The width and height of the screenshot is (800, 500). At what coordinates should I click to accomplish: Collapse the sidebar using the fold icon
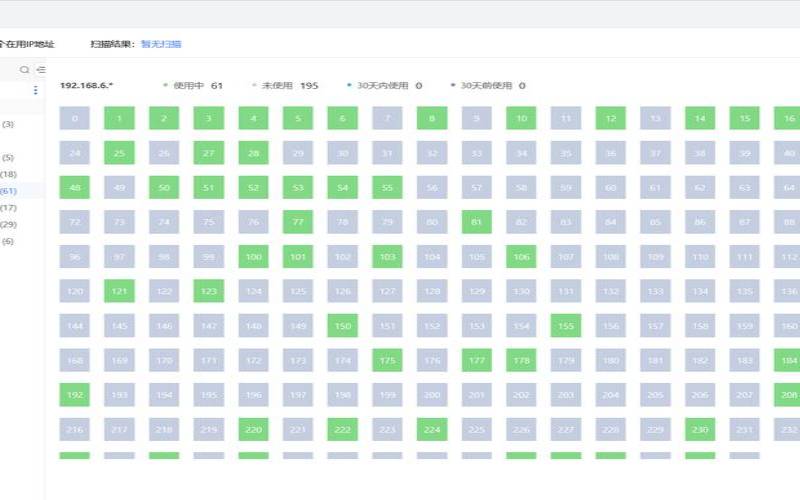(41, 70)
